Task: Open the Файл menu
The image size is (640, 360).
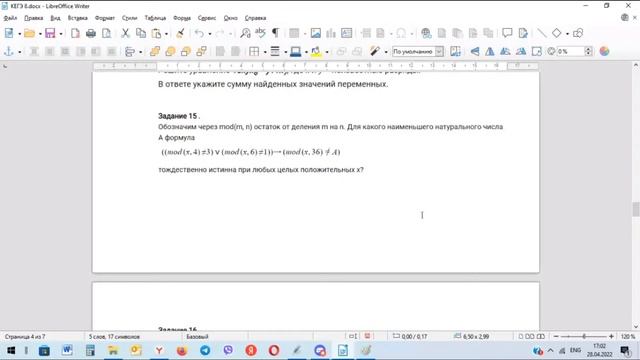Action: (x=10, y=18)
